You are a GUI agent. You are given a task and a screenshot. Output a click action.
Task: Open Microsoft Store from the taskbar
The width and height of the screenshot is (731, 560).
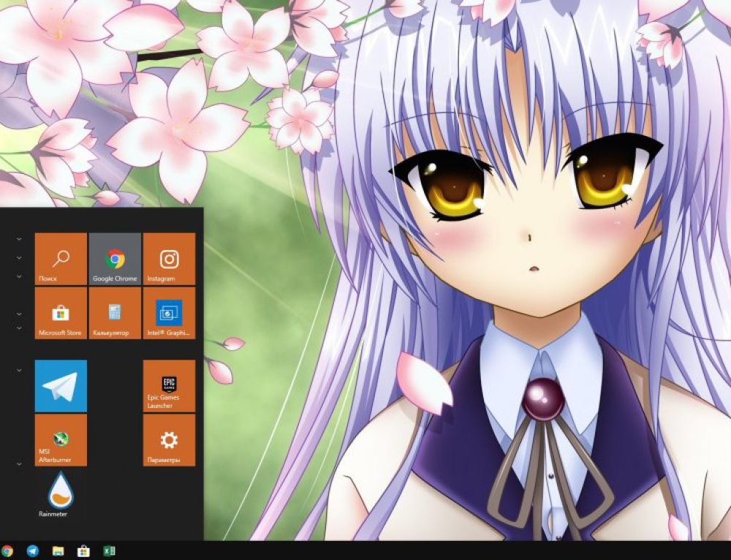(83, 552)
